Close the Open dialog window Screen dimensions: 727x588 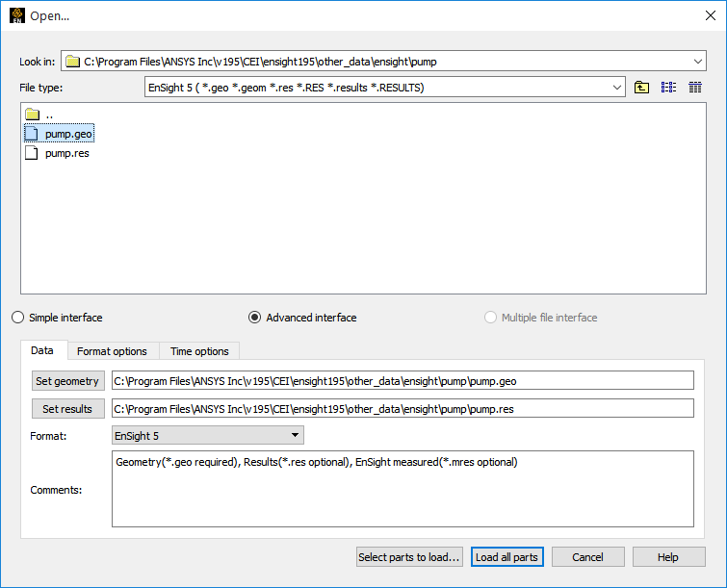(710, 15)
